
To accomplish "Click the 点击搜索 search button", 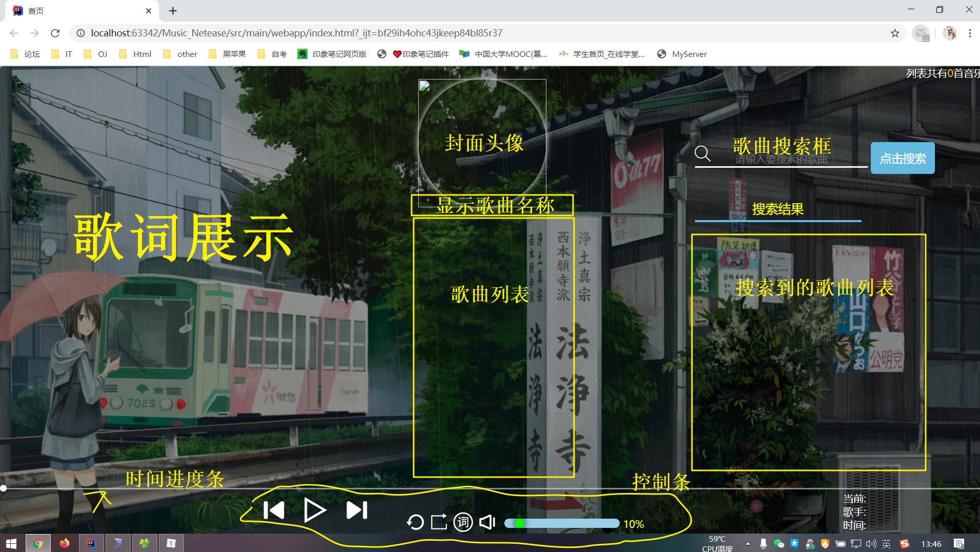I will (x=903, y=158).
